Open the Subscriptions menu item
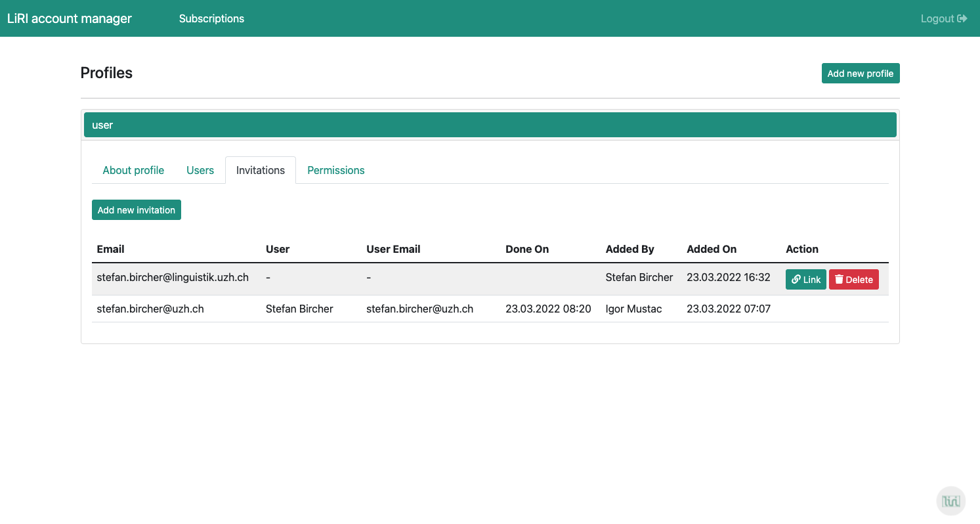Viewport: 980px width, 524px height. 211,18
